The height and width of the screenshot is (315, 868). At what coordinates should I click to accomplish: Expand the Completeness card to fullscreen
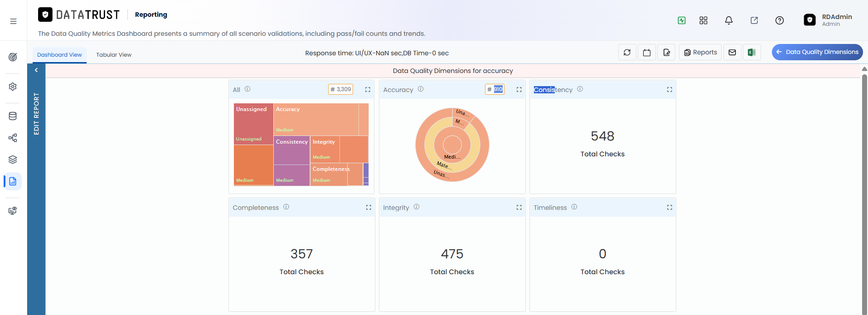(x=369, y=207)
